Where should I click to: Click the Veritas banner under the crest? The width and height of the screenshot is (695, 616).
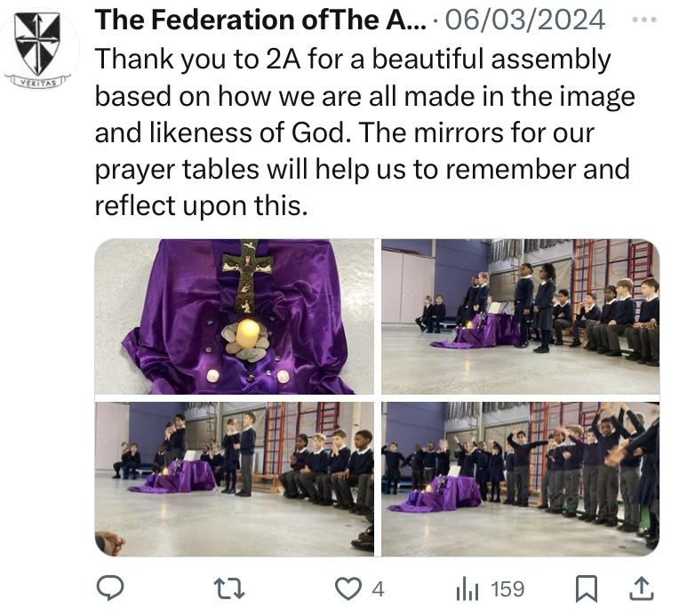point(37,82)
